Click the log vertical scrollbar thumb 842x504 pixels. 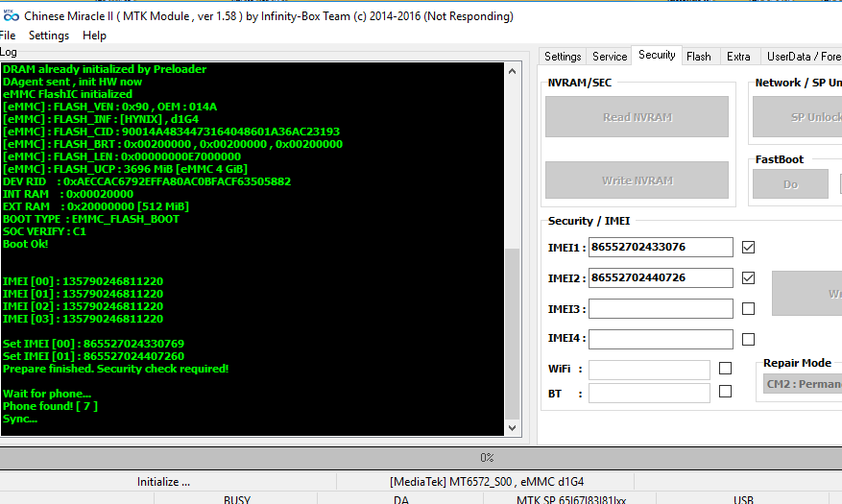pyautogui.click(x=513, y=333)
